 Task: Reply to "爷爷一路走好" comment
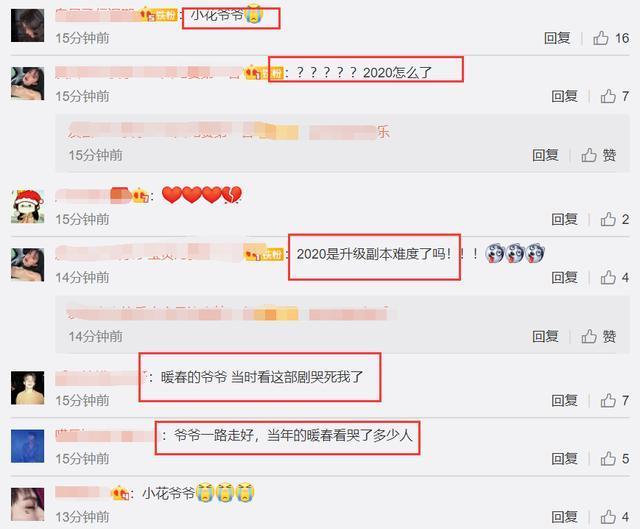[564, 459]
